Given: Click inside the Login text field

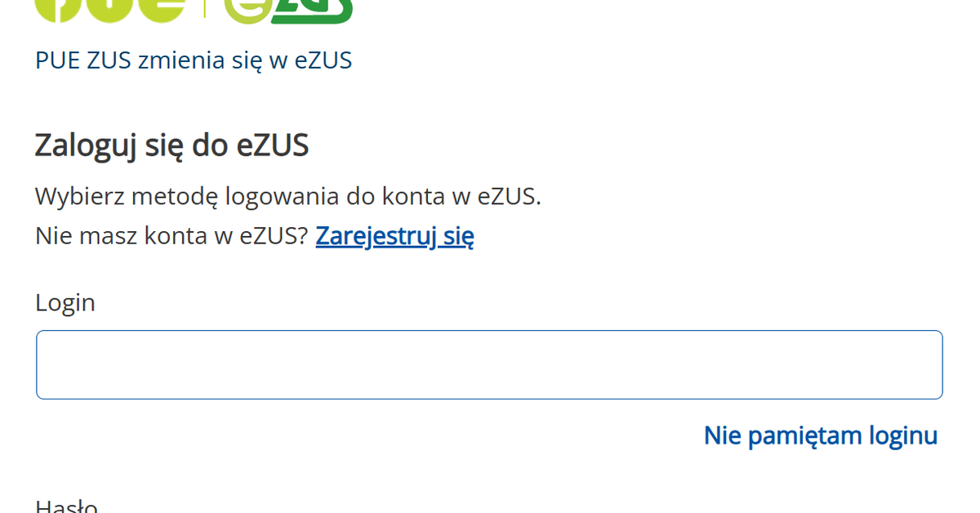Looking at the screenshot, I should 488,364.
